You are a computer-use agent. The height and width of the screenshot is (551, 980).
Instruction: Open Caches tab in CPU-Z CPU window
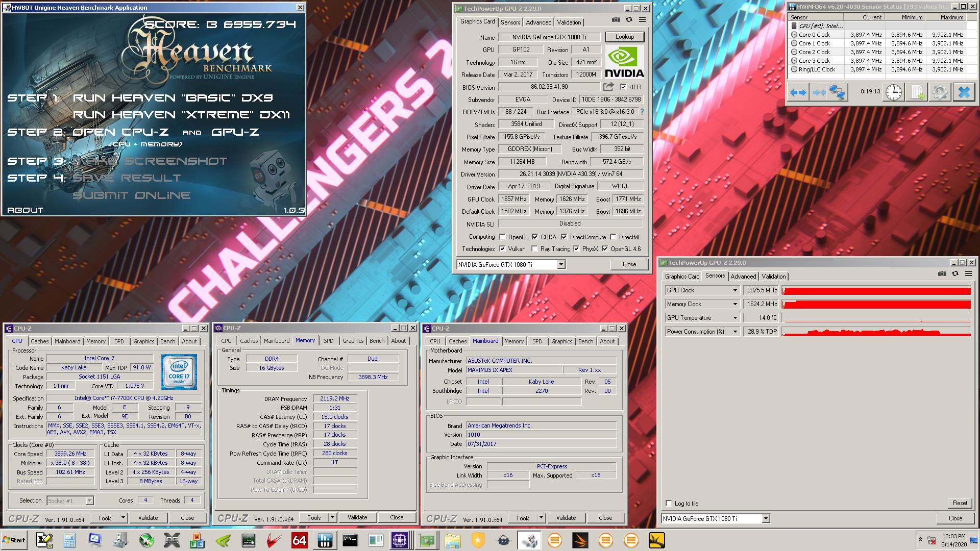pyautogui.click(x=40, y=341)
